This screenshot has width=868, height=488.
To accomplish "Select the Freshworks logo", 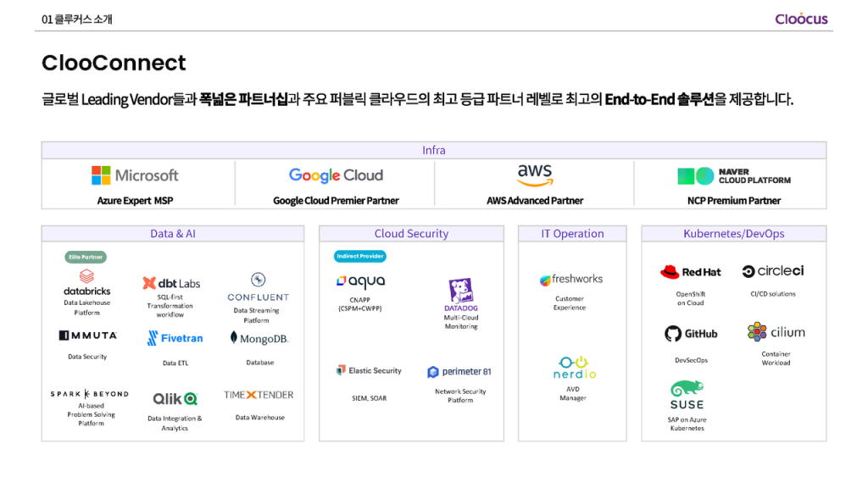I will (570, 280).
